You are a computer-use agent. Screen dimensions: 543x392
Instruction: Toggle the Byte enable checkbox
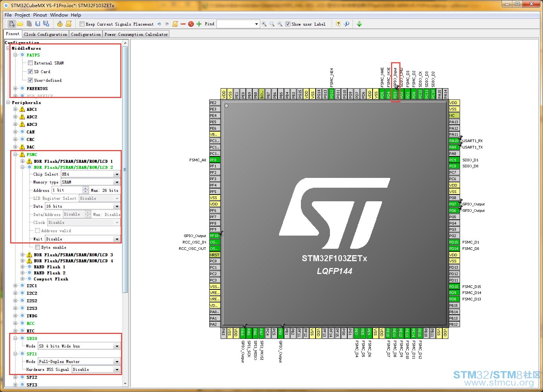(x=38, y=247)
